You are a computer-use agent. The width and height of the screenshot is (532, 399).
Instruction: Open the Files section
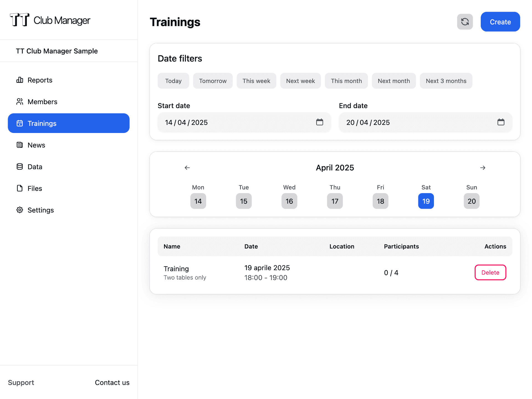[35, 188]
